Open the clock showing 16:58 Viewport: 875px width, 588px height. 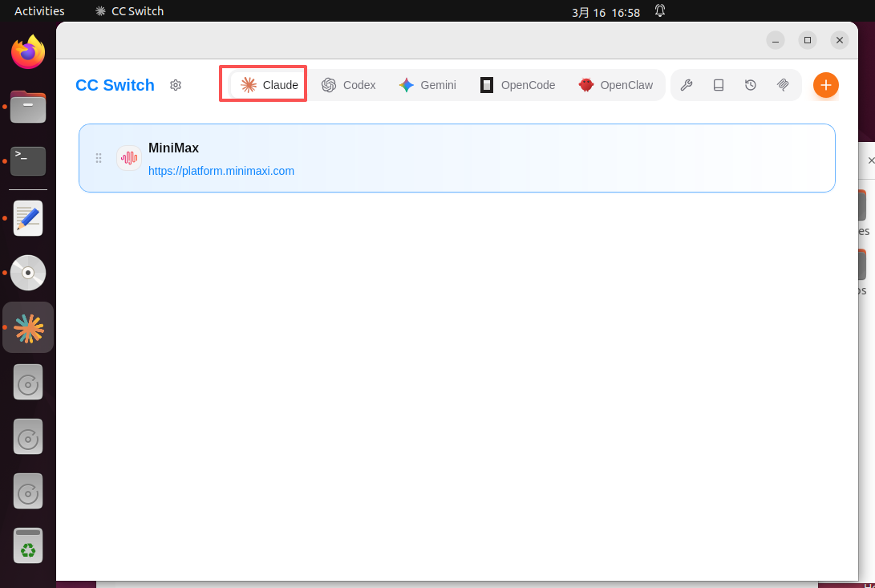[606, 12]
